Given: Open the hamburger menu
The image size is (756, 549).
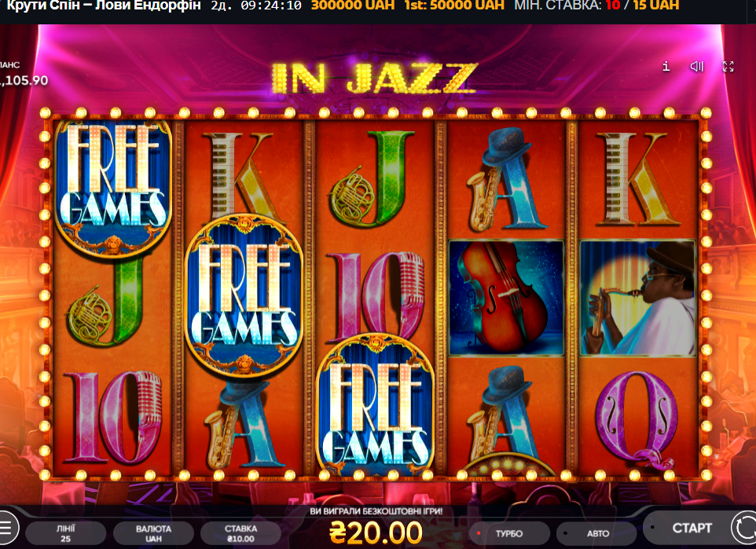Looking at the screenshot, I should tap(7, 528).
